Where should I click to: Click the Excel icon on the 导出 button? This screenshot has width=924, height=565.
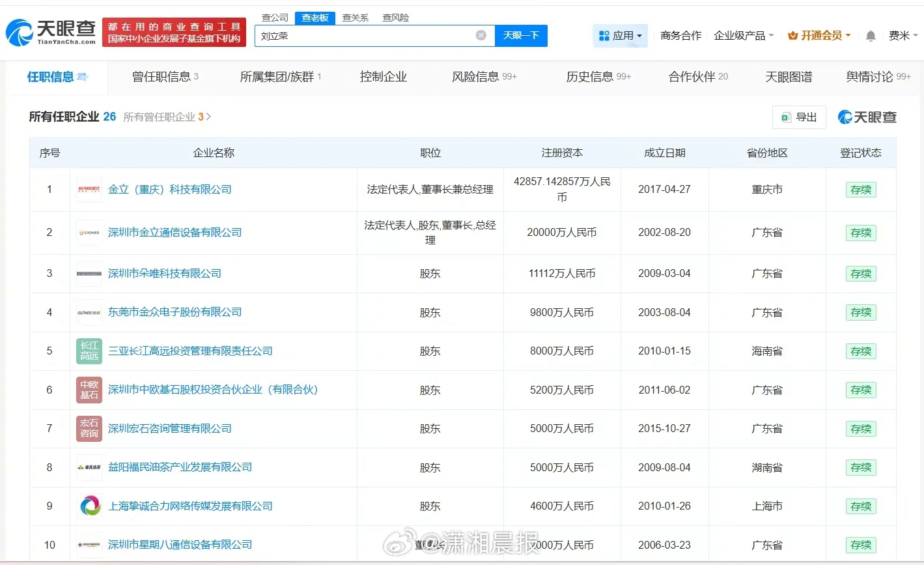[787, 117]
